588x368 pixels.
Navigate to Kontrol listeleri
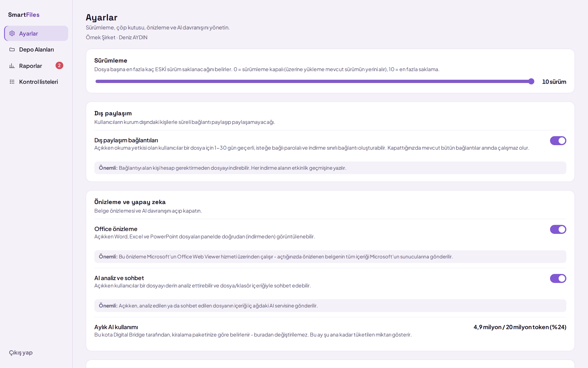(x=36, y=82)
